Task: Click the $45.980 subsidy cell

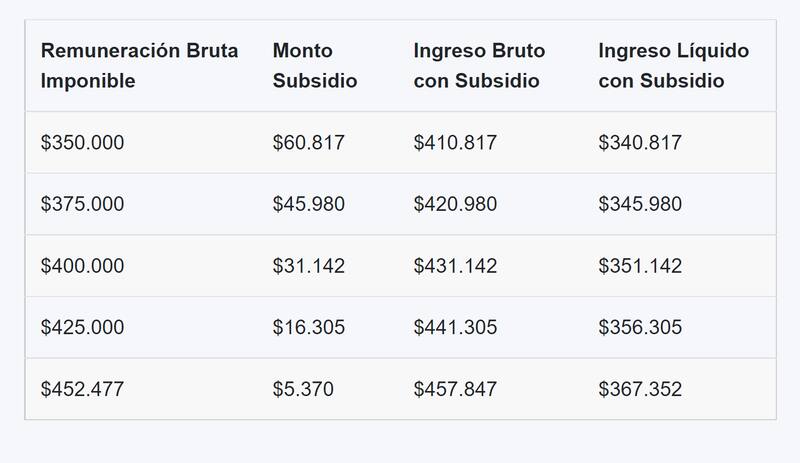Action: tap(308, 204)
